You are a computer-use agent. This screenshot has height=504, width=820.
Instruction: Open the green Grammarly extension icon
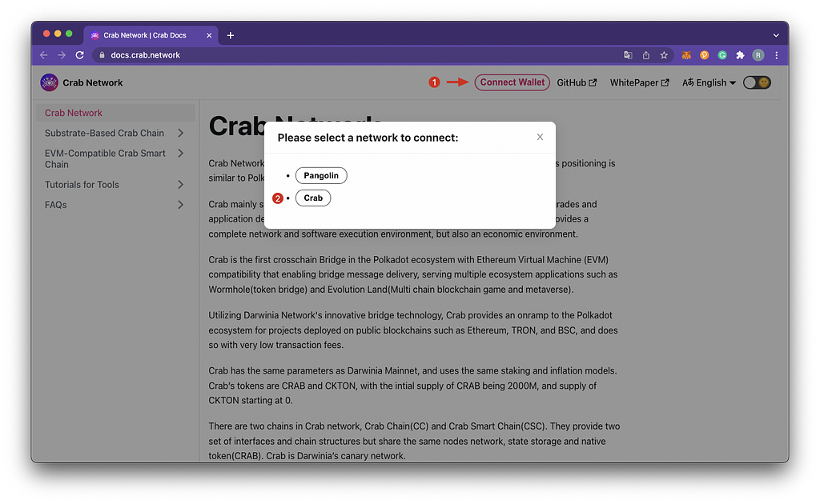tap(722, 55)
